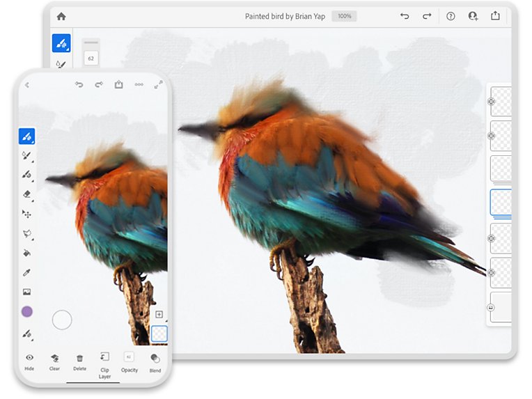Pick the eyedropper tool on phone

coord(26,272)
